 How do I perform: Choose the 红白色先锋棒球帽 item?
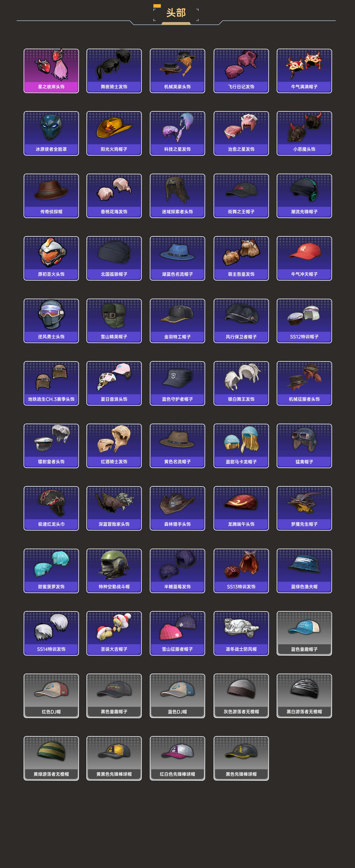point(177,758)
